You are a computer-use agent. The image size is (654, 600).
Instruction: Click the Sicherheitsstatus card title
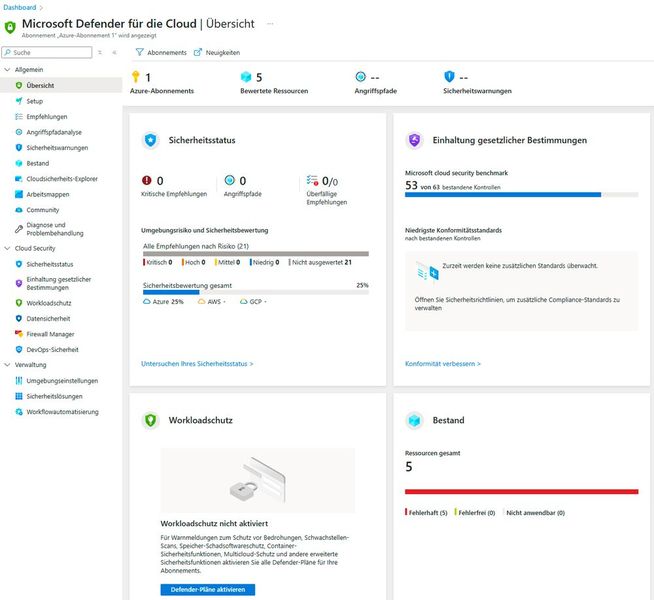[202, 140]
